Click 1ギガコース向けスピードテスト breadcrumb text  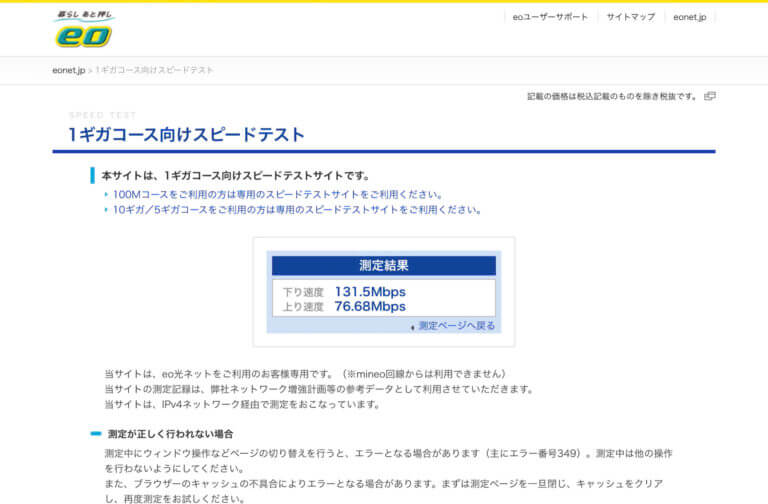click(x=154, y=70)
